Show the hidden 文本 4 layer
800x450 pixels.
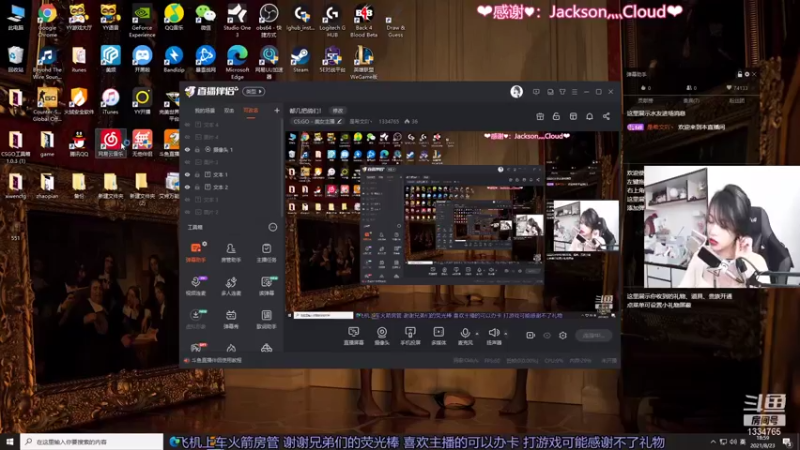187,124
